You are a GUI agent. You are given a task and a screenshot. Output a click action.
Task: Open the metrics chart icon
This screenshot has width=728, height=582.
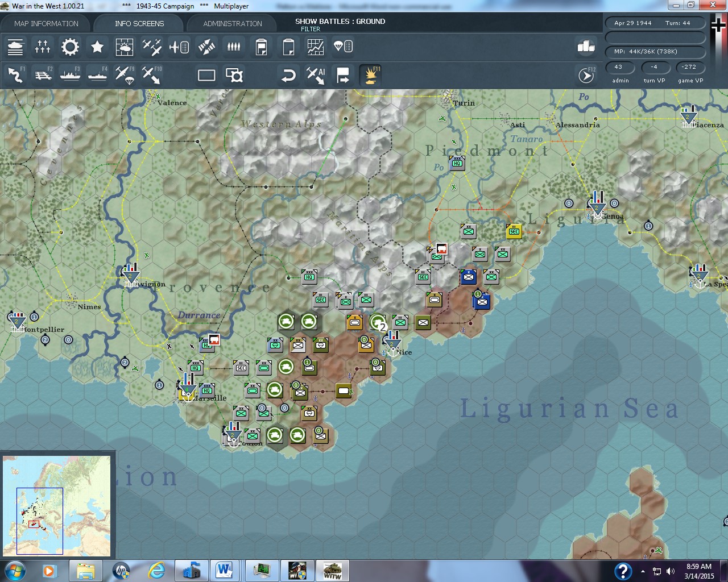click(x=316, y=47)
